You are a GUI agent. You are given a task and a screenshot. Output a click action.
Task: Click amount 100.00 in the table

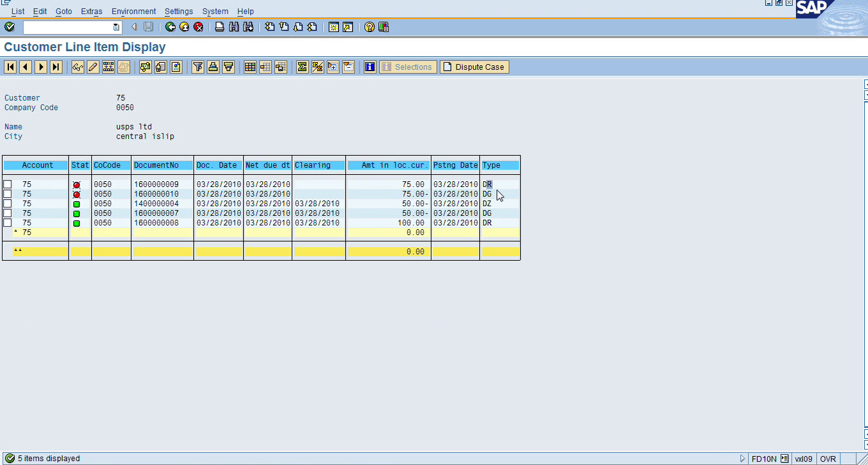click(x=411, y=223)
